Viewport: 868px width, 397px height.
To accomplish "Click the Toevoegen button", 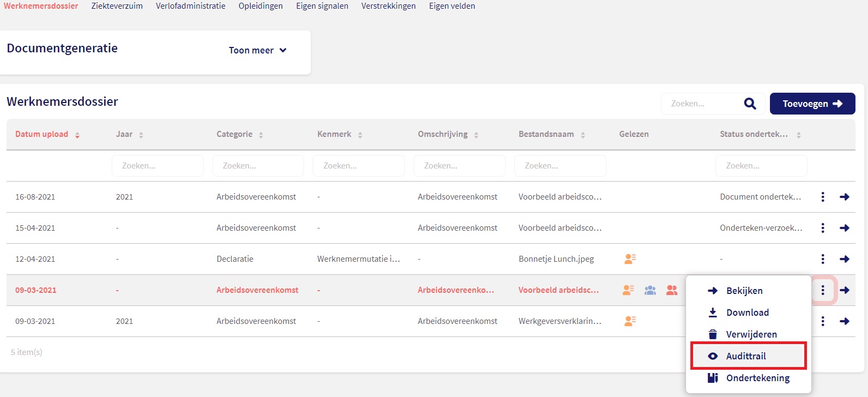I will pos(812,104).
